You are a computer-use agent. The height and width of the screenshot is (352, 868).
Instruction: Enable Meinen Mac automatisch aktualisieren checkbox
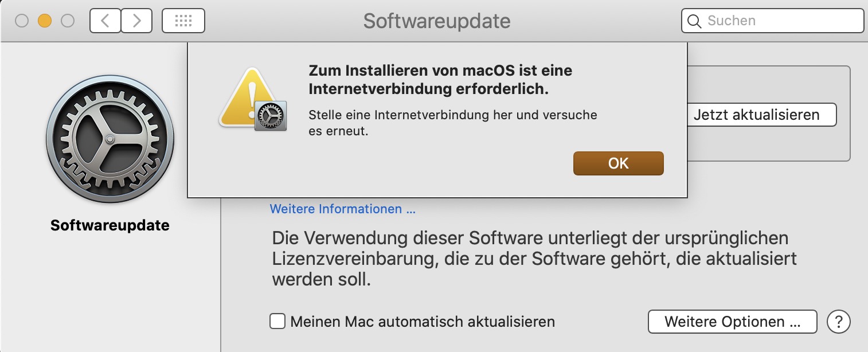point(277,321)
